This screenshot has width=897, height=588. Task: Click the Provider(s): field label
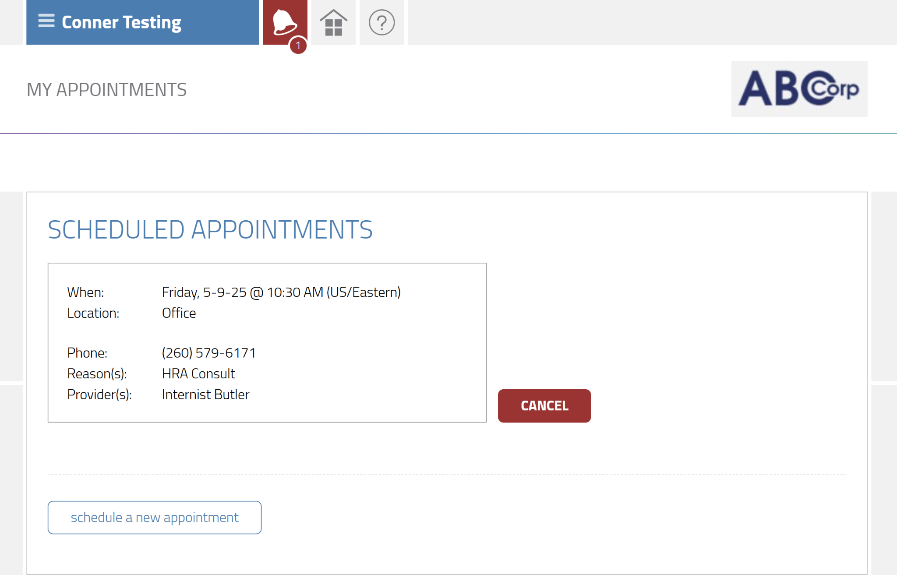pyautogui.click(x=99, y=394)
